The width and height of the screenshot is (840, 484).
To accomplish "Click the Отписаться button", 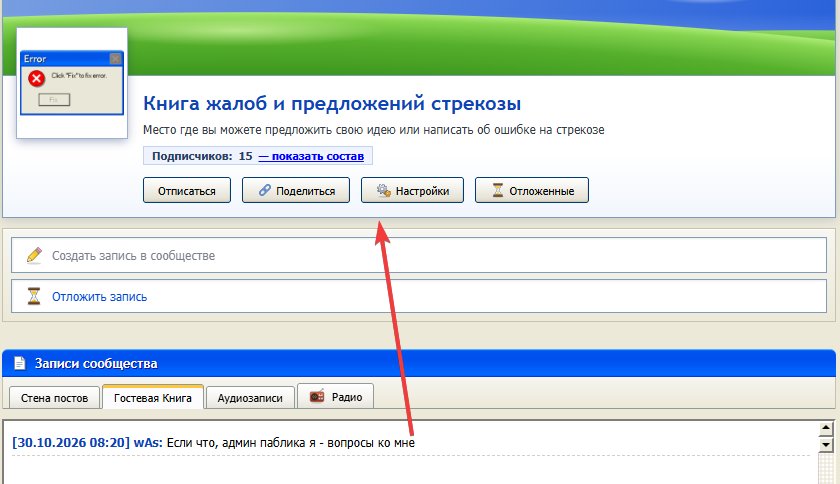I will point(186,190).
